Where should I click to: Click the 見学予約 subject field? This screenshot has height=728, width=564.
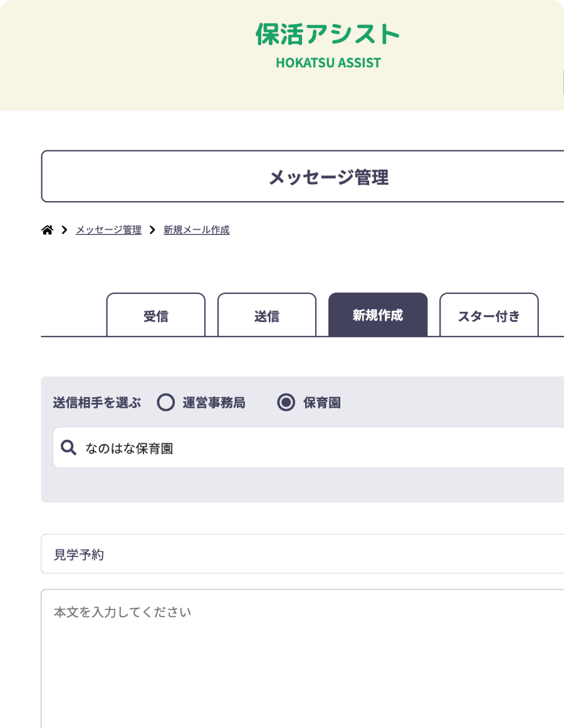pos(301,554)
